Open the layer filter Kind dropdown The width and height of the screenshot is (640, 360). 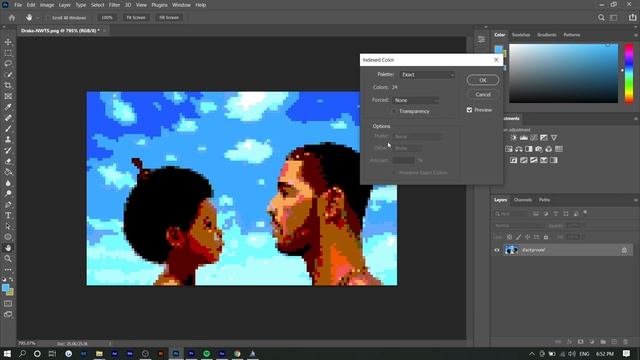pyautogui.click(x=511, y=214)
